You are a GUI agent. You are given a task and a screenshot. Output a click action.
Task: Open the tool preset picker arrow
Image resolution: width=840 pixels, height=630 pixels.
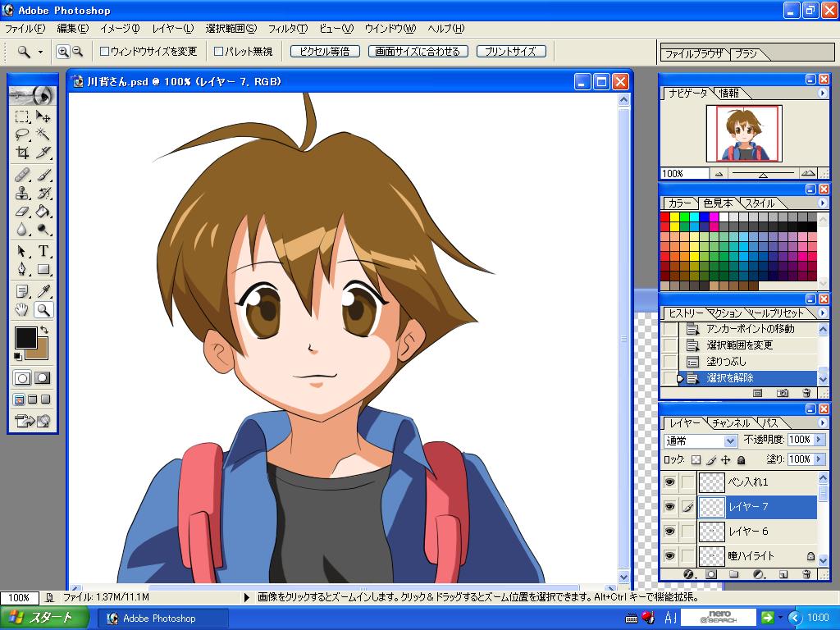click(x=40, y=52)
